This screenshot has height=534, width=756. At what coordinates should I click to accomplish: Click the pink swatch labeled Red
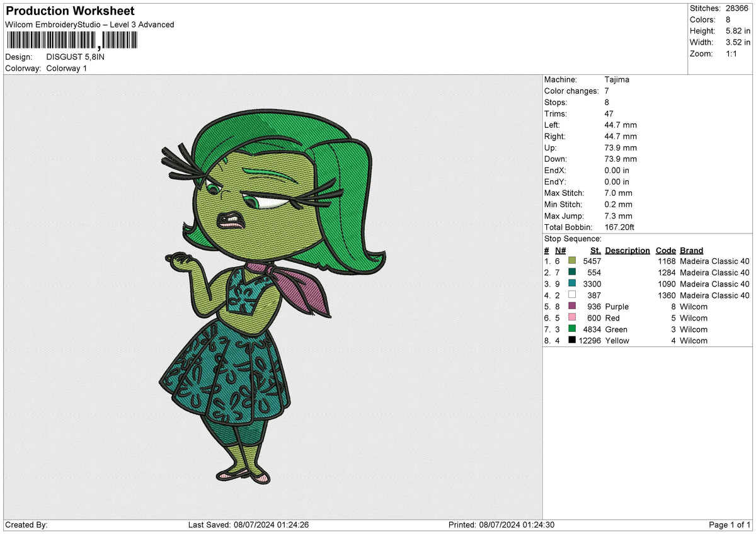click(x=572, y=318)
